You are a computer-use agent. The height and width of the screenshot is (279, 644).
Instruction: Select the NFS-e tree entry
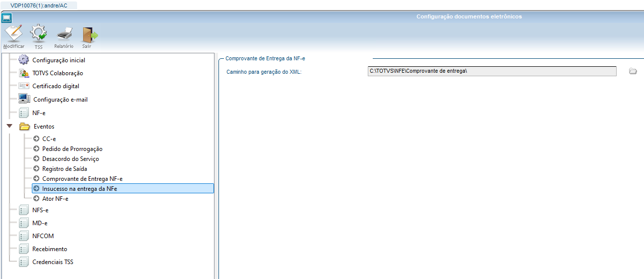[40, 210]
